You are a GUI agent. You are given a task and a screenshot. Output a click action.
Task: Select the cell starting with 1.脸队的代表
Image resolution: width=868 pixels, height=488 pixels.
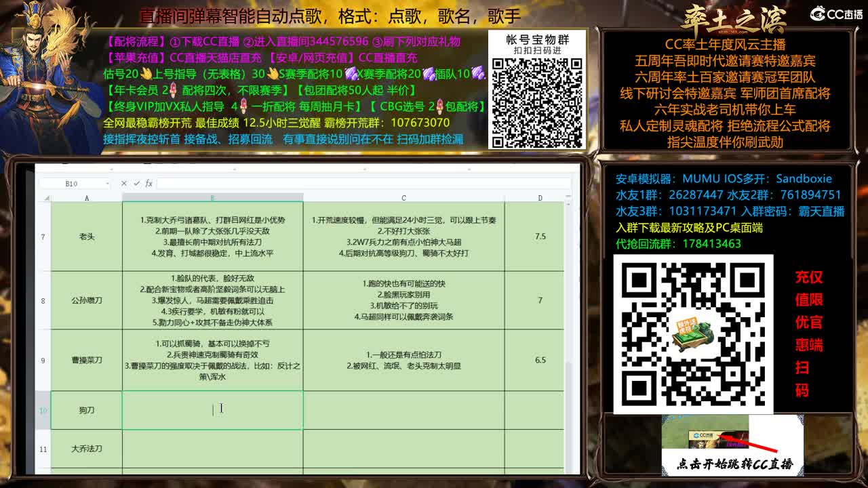tap(212, 300)
